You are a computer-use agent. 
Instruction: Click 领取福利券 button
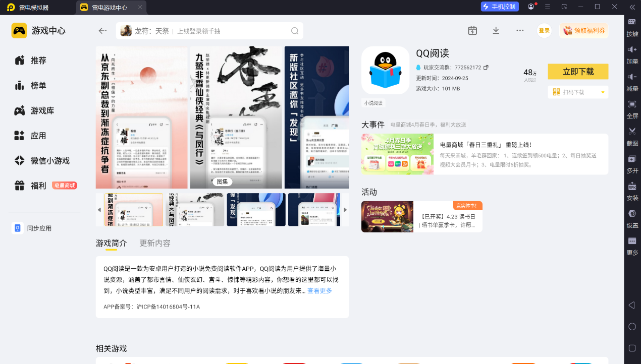pyautogui.click(x=583, y=31)
